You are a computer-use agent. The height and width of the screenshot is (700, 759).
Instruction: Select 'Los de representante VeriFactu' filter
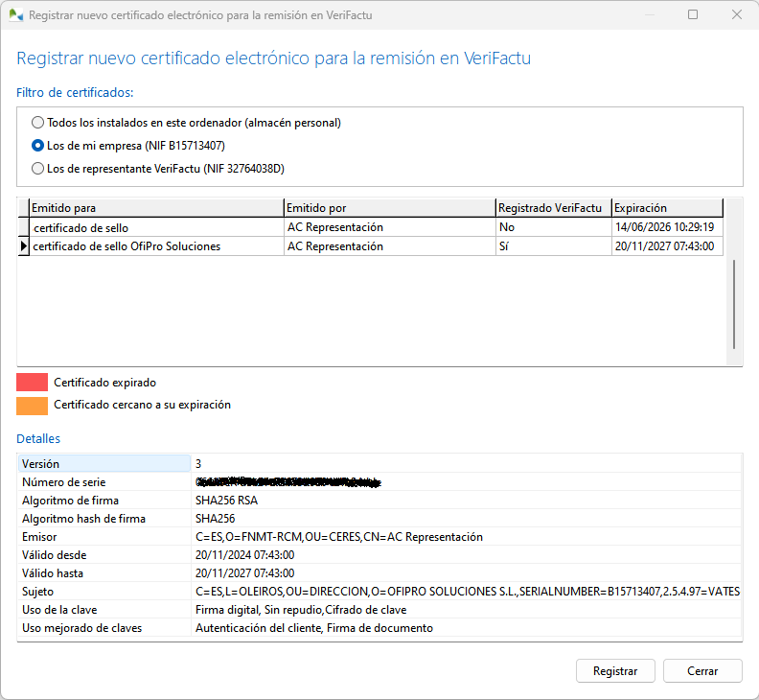pos(37,169)
